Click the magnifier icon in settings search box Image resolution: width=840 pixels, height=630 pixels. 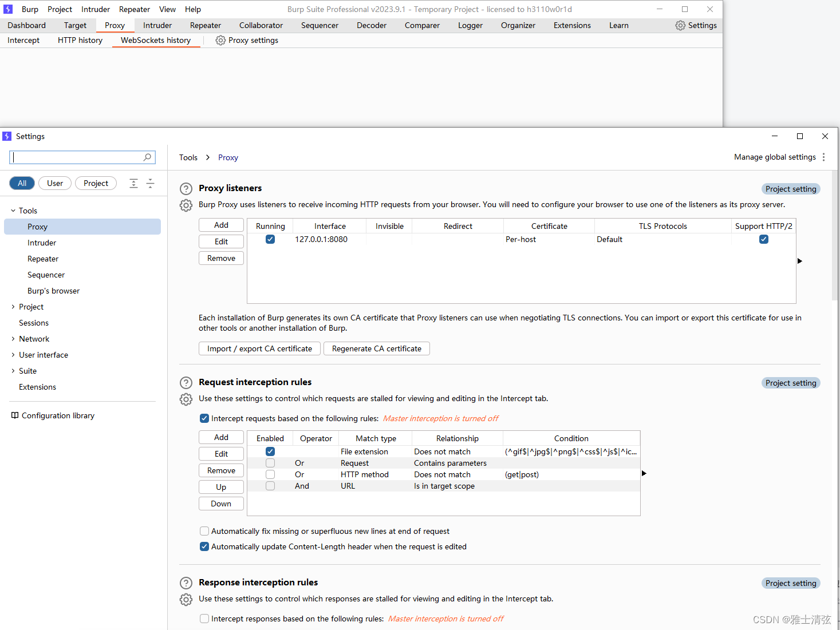[147, 157]
